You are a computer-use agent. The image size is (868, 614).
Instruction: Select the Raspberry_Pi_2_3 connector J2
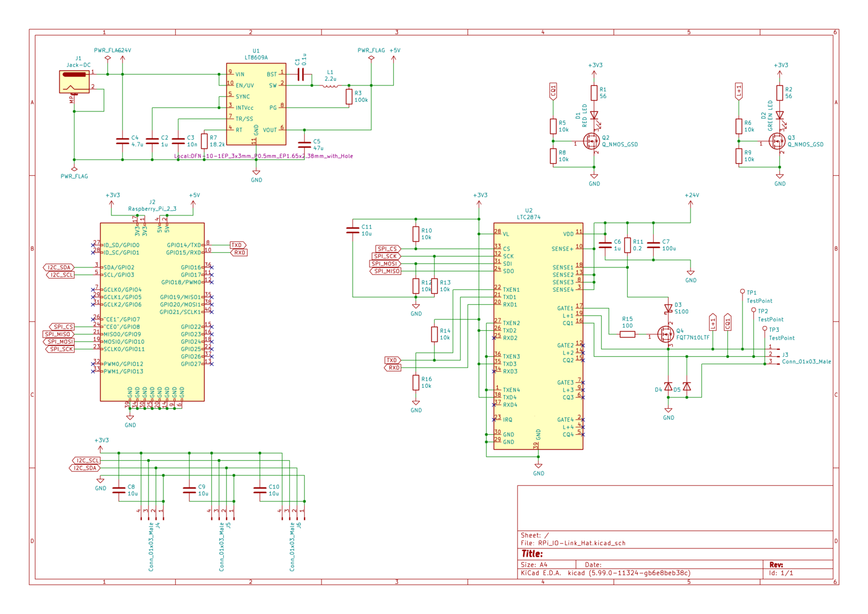tap(153, 311)
